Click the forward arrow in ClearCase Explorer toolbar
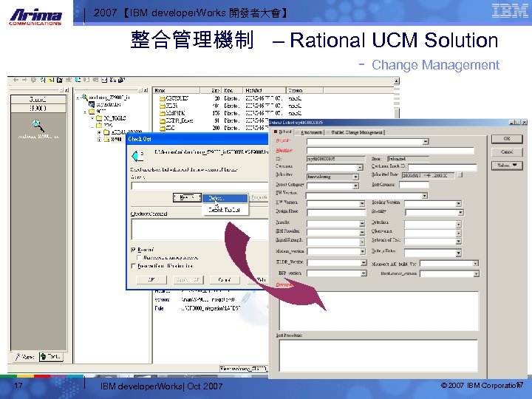 (x=24, y=80)
